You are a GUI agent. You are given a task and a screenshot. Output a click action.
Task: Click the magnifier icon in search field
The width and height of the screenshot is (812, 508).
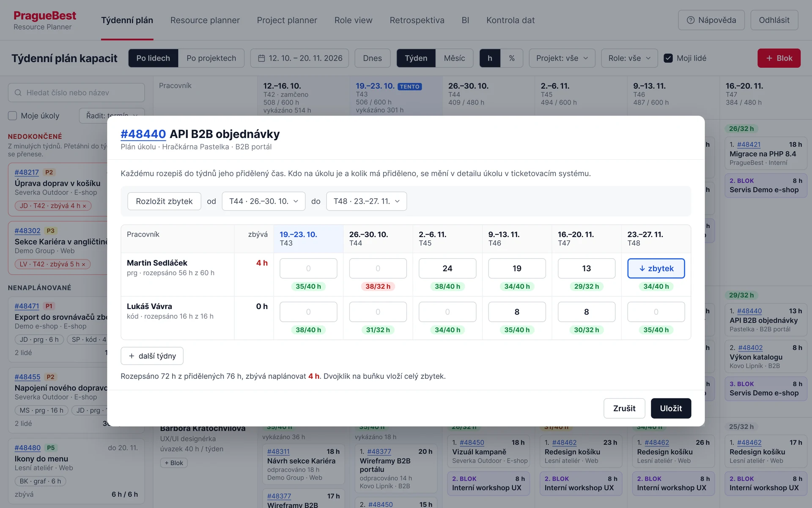point(18,93)
